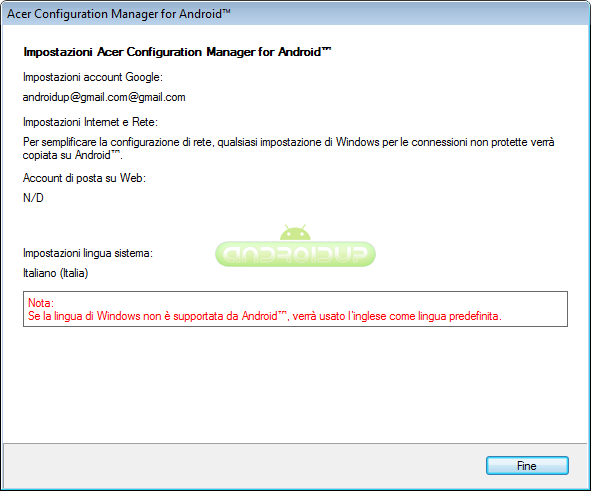
Task: Click the green Android robot head icon
Action: (x=295, y=232)
